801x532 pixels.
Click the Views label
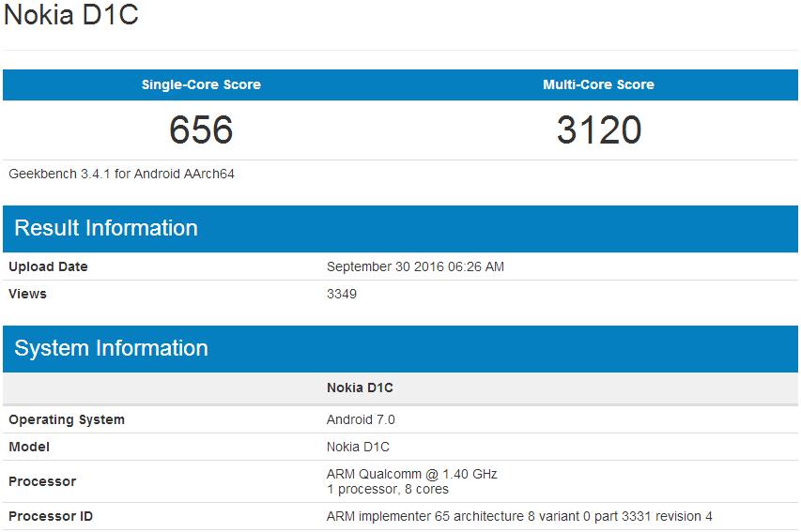27,294
